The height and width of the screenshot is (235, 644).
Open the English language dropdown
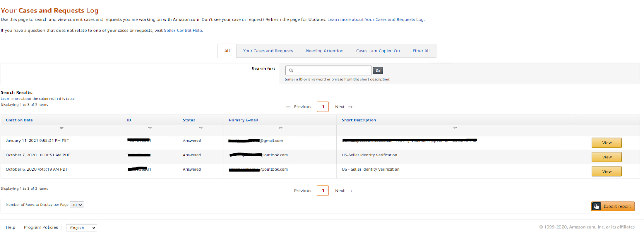[81, 228]
